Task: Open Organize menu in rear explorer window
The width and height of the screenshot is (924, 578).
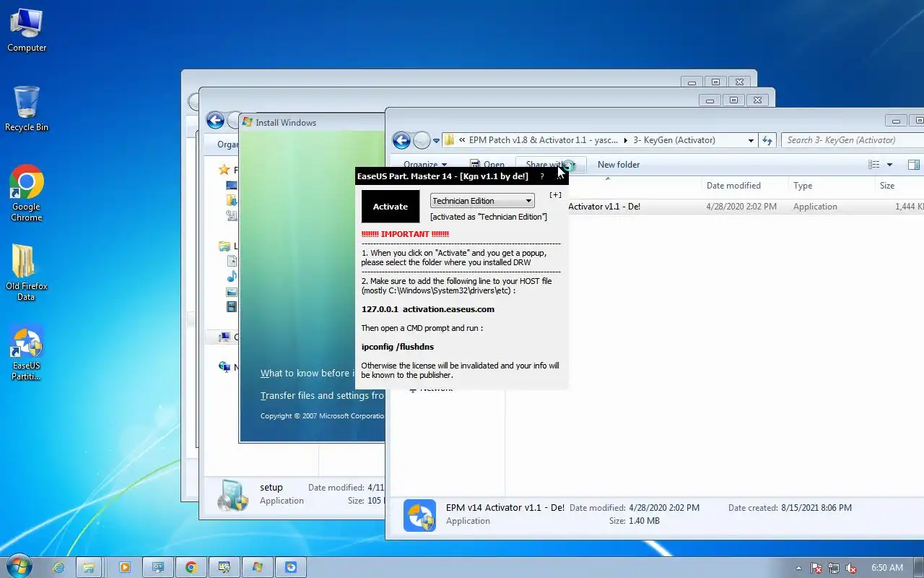Action: point(228,144)
